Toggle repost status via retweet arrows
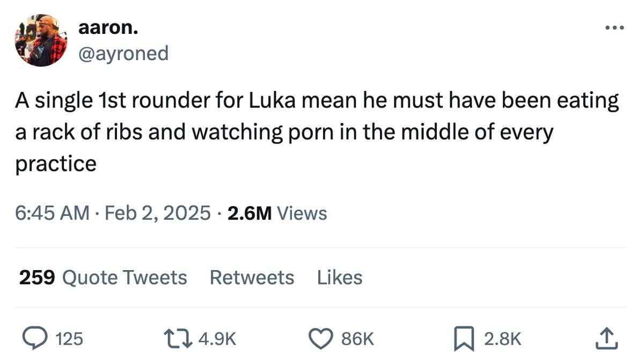The image size is (644, 363). click(x=178, y=338)
